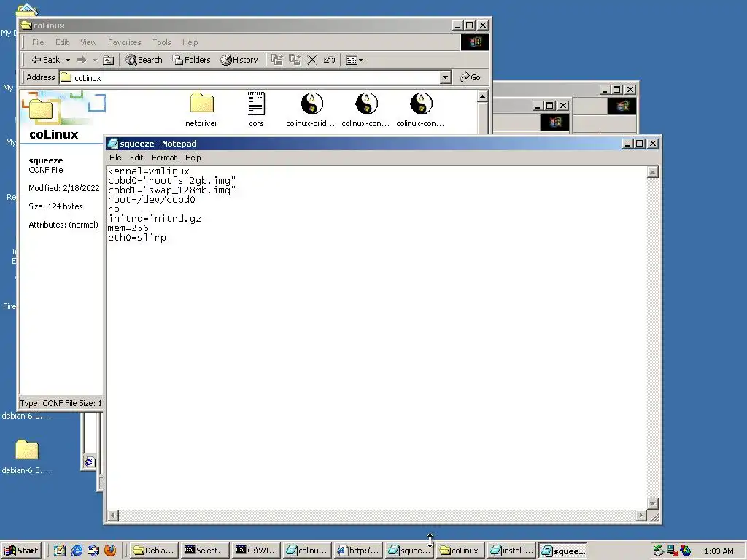This screenshot has height=560, width=747.
Task: Switch to install ... Notepad taskbar button
Action: tap(511, 551)
